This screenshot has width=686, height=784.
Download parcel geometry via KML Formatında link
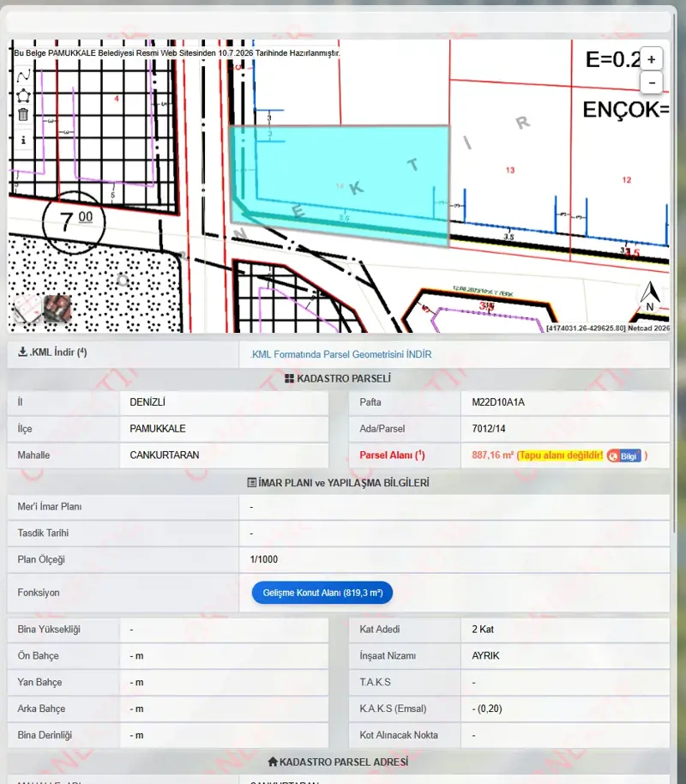coord(341,354)
